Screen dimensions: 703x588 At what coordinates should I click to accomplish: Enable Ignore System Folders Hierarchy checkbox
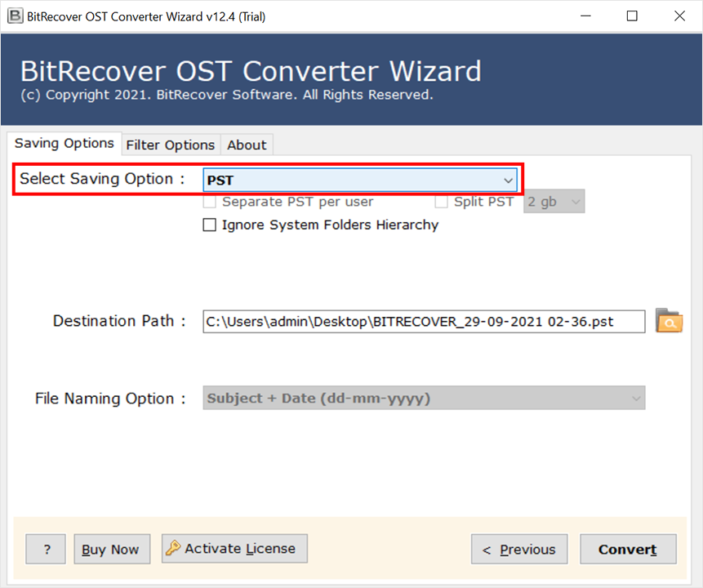(210, 225)
